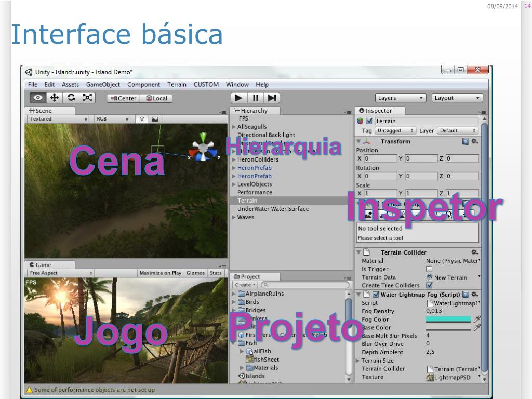532x399 pixels.
Task: Open the Layers dropdown
Action: click(401, 98)
